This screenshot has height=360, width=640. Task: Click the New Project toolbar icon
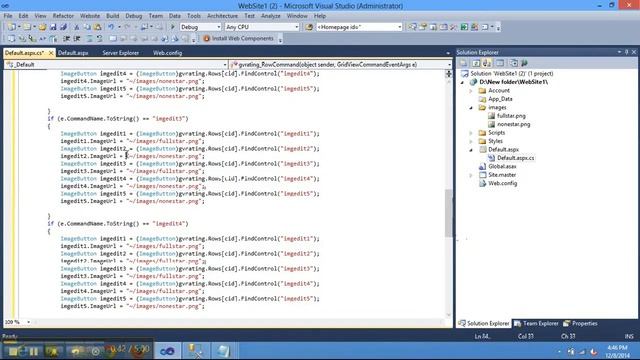11,27
